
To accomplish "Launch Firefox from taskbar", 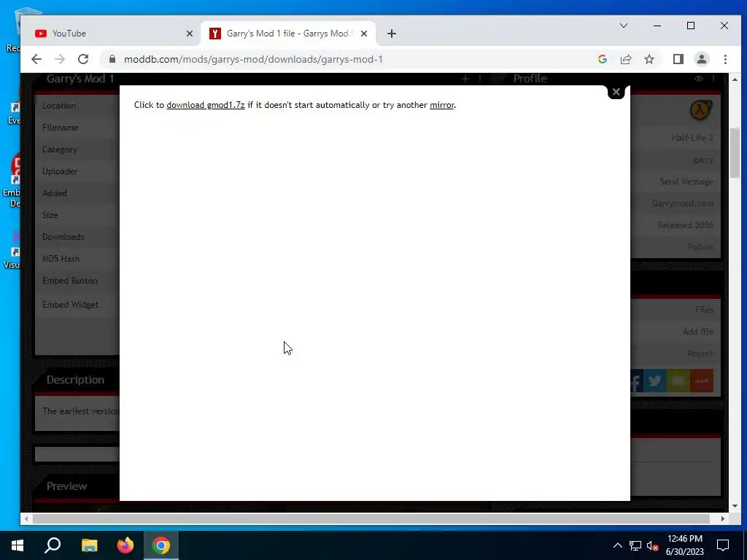I will [x=125, y=545].
